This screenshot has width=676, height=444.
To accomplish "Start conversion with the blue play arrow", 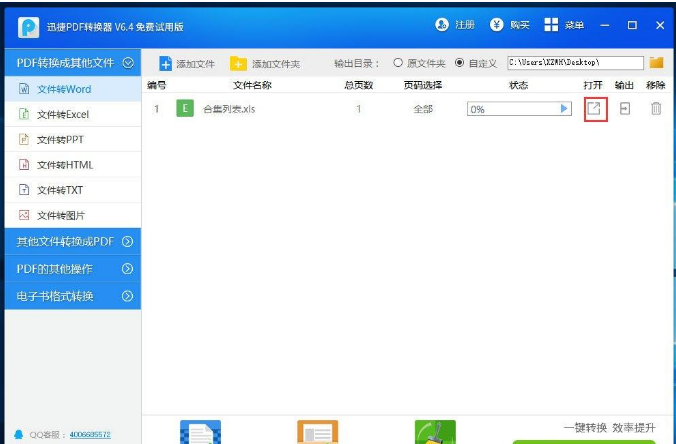I will (565, 109).
